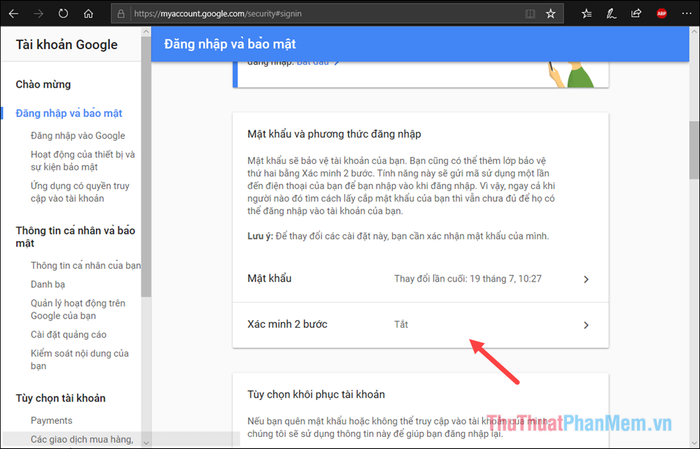The width and height of the screenshot is (700, 449).
Task: Click the main page scrollbar thumb
Action: pyautogui.click(x=695, y=150)
